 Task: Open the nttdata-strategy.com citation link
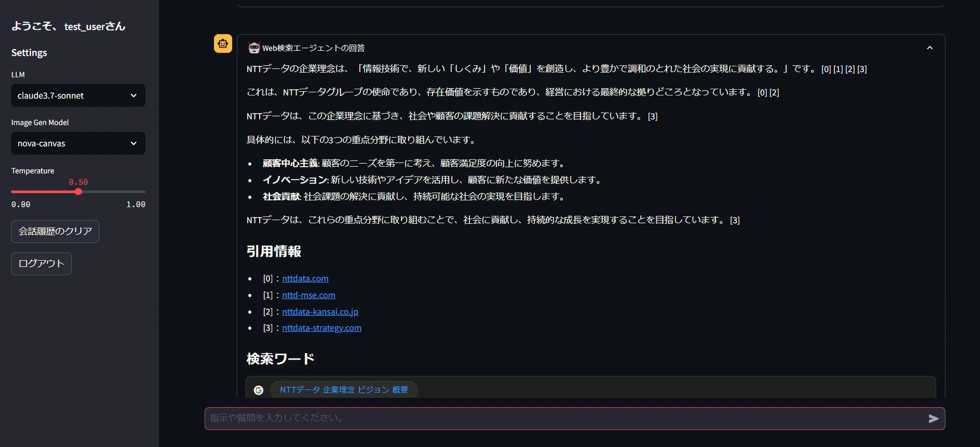coord(322,328)
